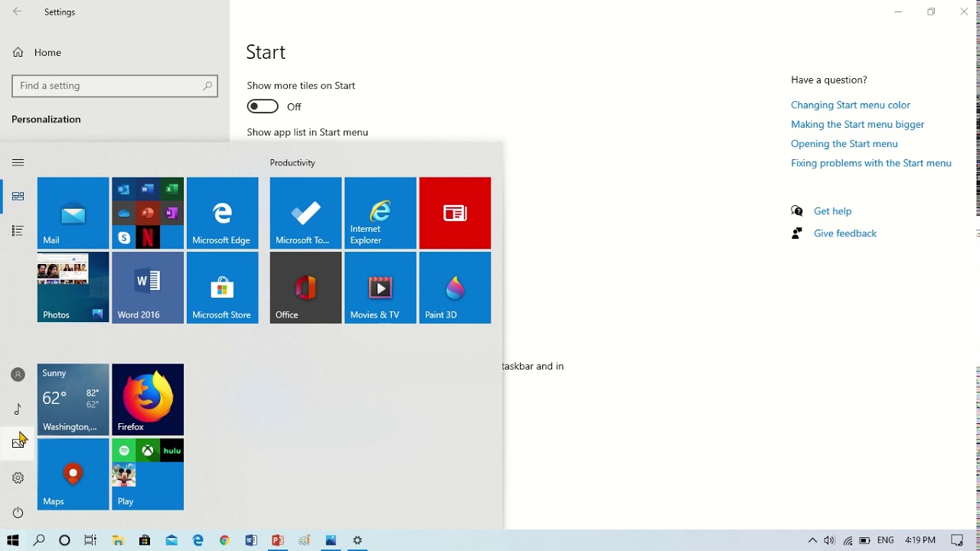This screenshot has width=980, height=551.
Task: Click the Find a setting search box
Action: (x=115, y=86)
